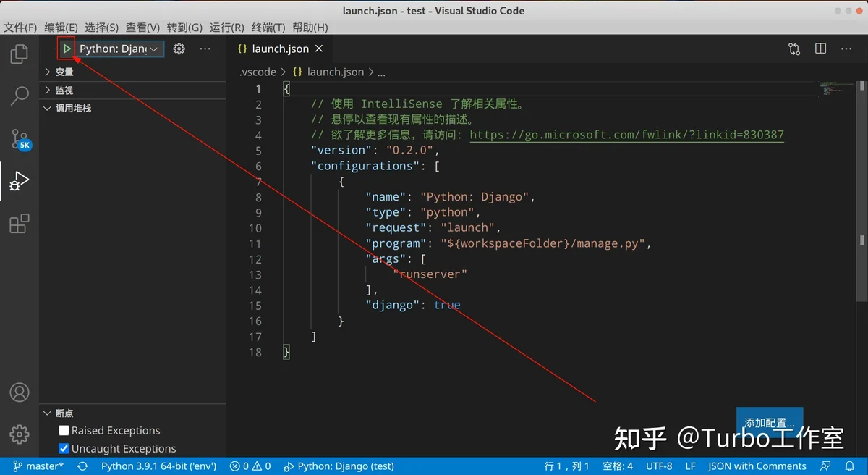Open the Extensions view icon

(20, 224)
